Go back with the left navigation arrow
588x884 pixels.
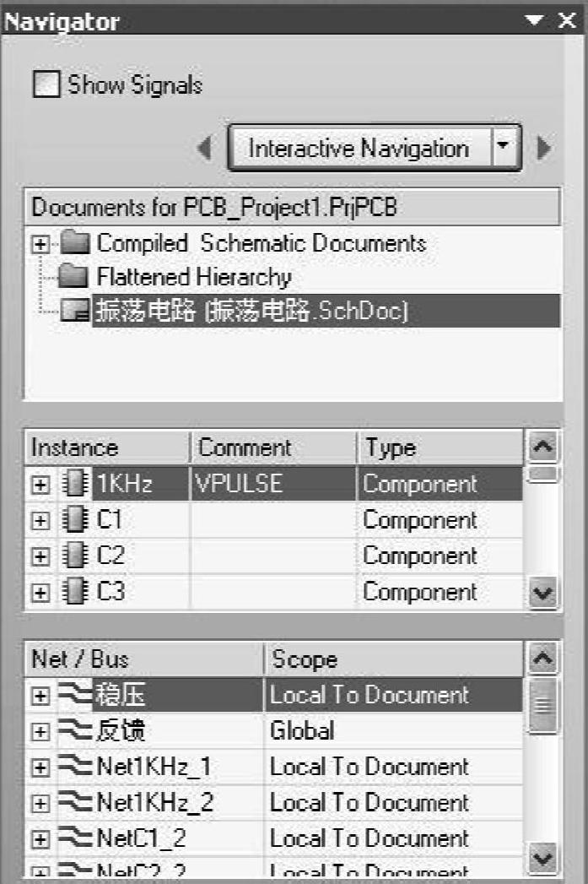click(205, 149)
